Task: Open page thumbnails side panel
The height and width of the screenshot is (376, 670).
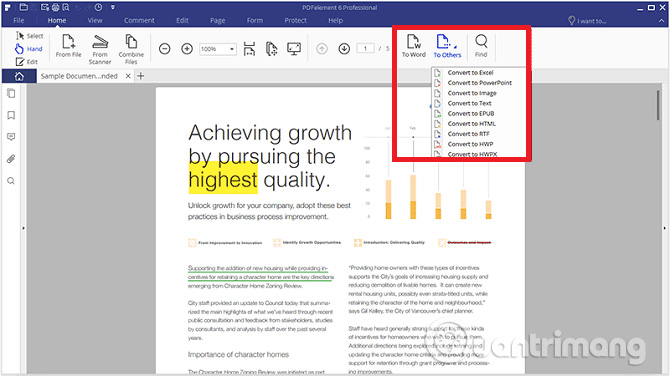Action: click(x=11, y=94)
